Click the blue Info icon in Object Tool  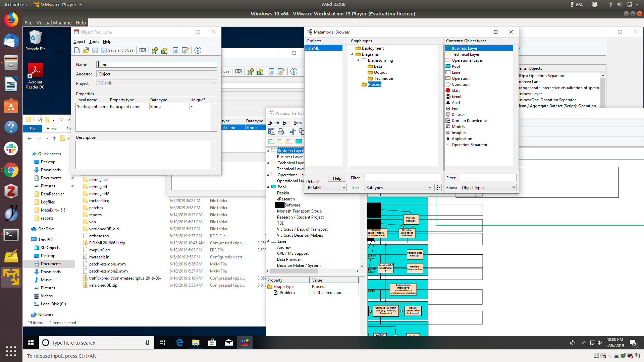198,50
